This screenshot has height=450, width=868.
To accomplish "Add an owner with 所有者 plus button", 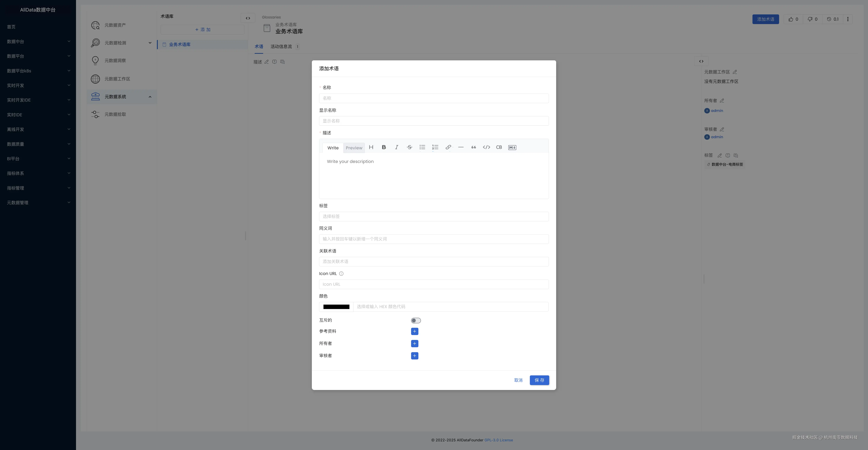I will tap(414, 344).
